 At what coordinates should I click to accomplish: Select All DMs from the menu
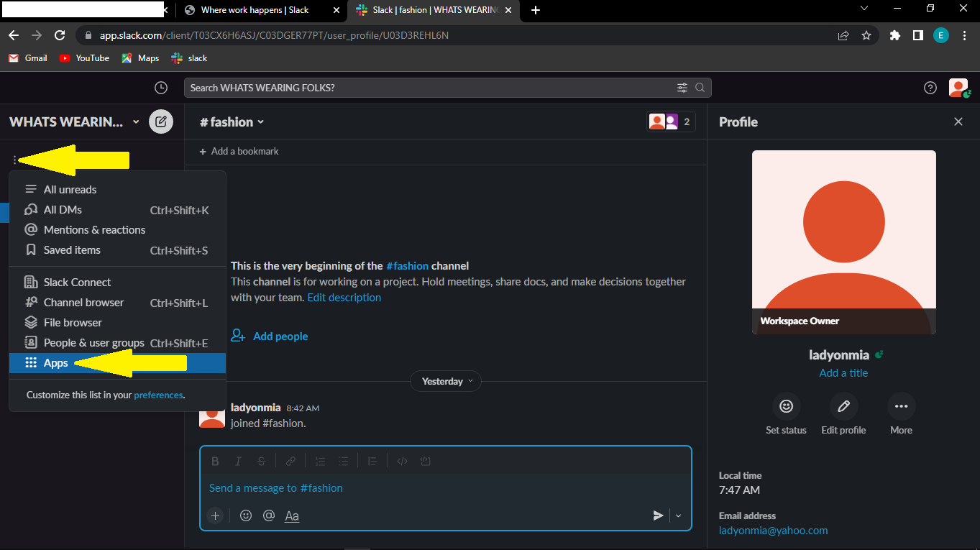tap(117, 210)
